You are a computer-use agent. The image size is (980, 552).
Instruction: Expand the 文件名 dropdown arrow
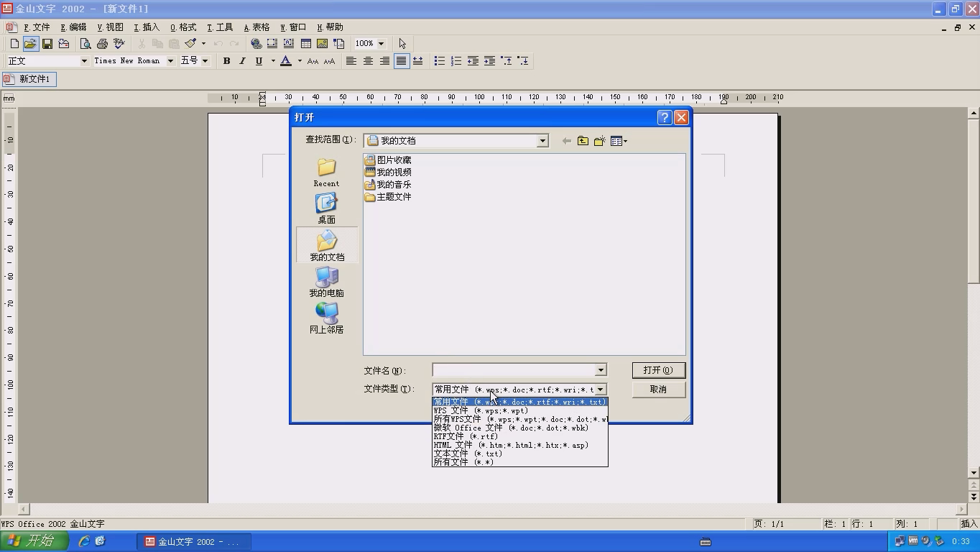pos(601,370)
